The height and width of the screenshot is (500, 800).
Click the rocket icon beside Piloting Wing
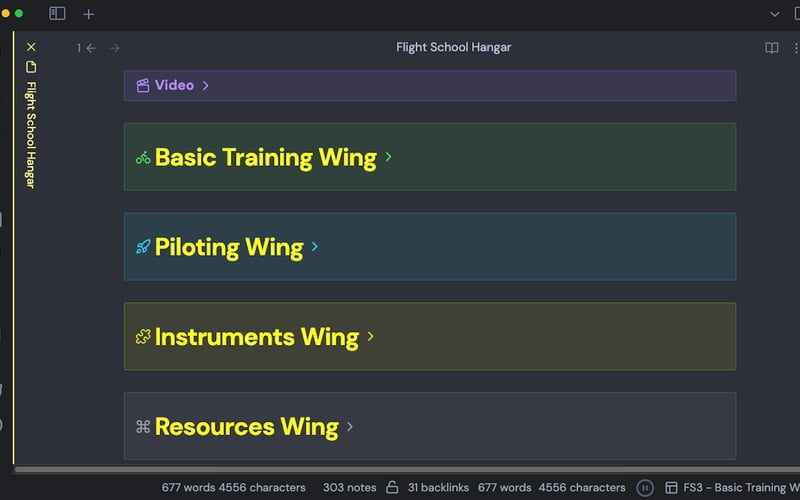pos(143,247)
